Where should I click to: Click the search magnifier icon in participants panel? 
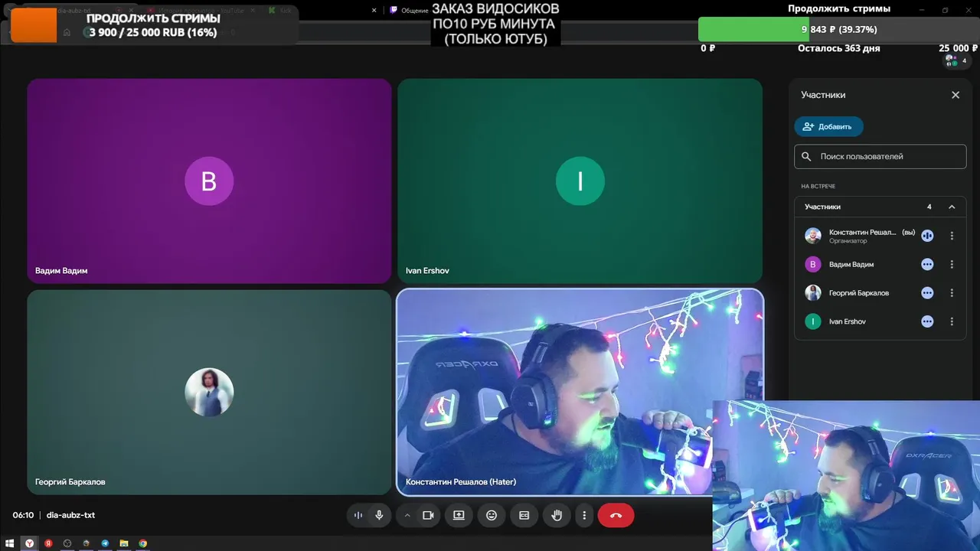click(806, 156)
